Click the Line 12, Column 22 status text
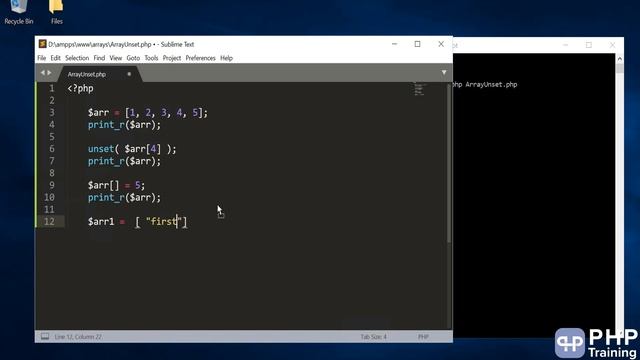Screen dimensions: 640x360 [x=78, y=337]
